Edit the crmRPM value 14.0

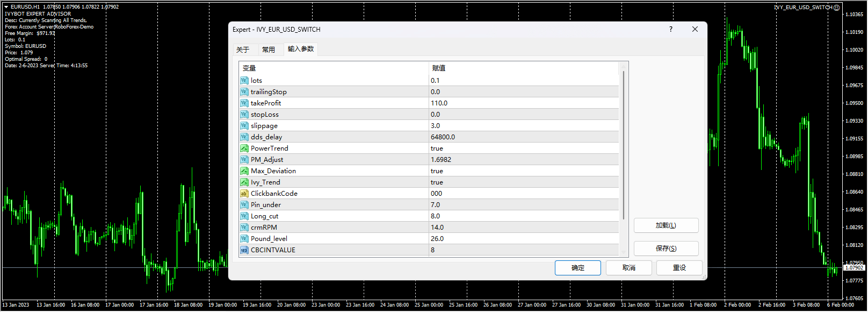[x=524, y=227]
